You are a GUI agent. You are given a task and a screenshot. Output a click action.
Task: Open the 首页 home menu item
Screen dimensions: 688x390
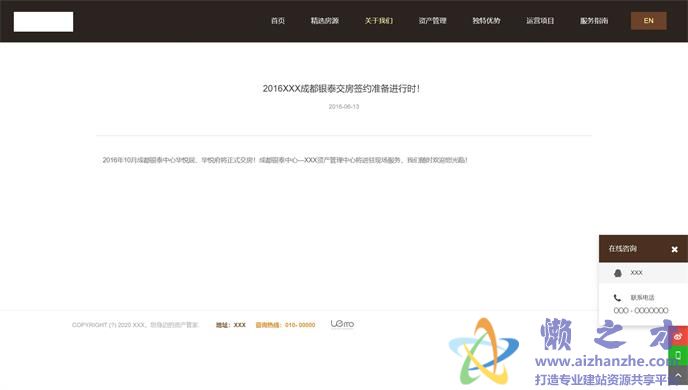(x=278, y=21)
